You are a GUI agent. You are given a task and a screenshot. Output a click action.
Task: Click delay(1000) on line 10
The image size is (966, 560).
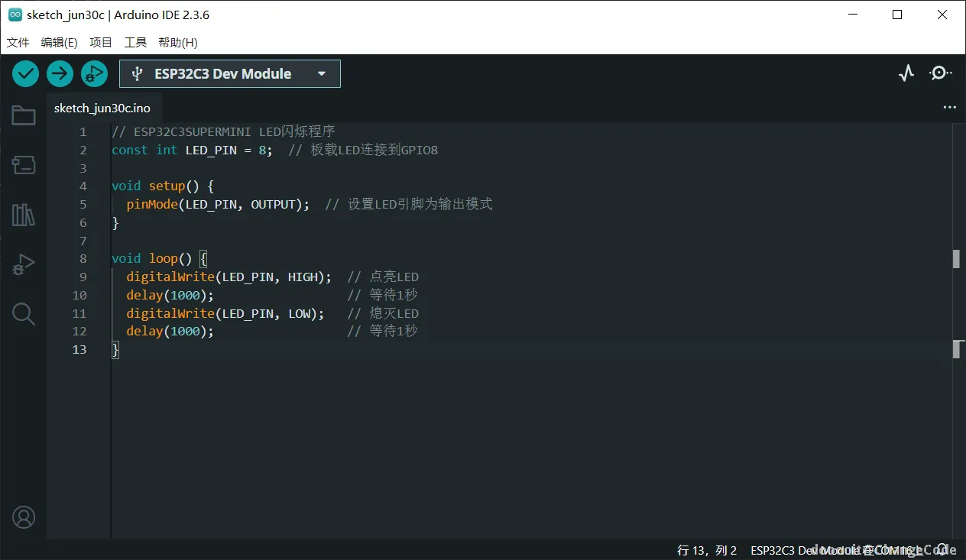point(170,295)
